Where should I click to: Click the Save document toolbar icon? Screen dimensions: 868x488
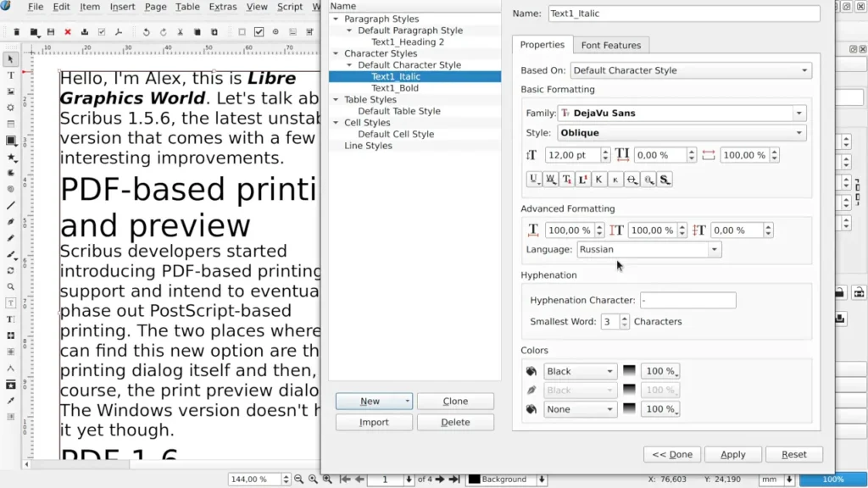50,32
